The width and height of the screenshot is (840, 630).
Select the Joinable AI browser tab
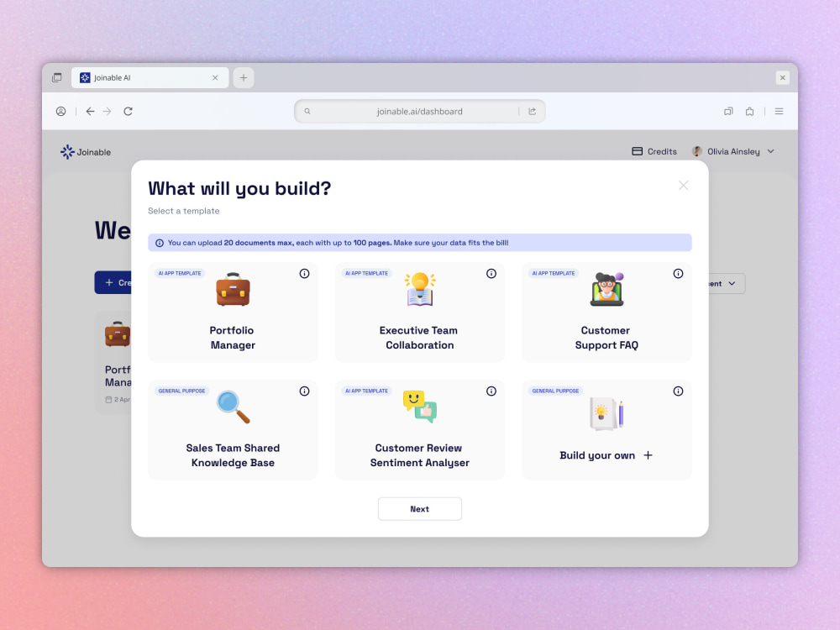click(150, 77)
